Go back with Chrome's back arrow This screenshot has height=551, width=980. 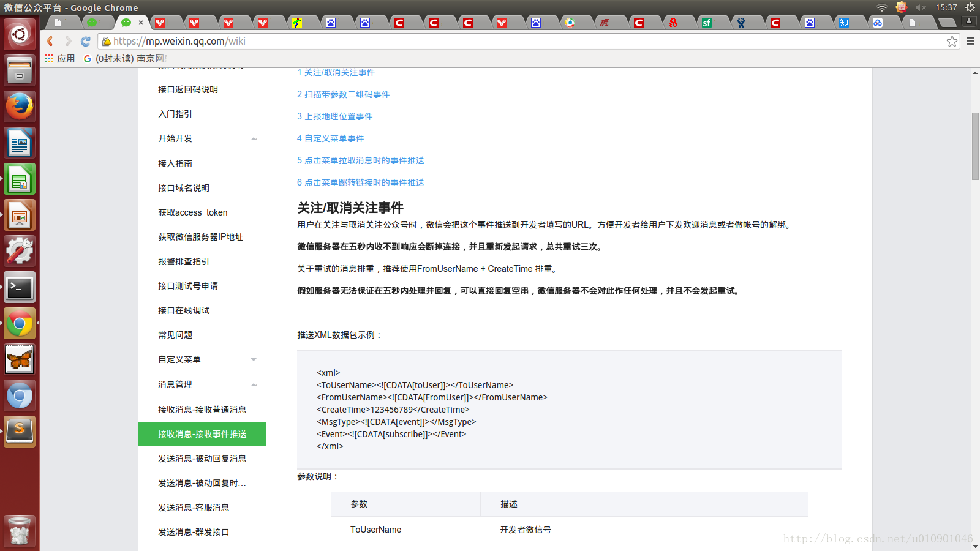[50, 41]
